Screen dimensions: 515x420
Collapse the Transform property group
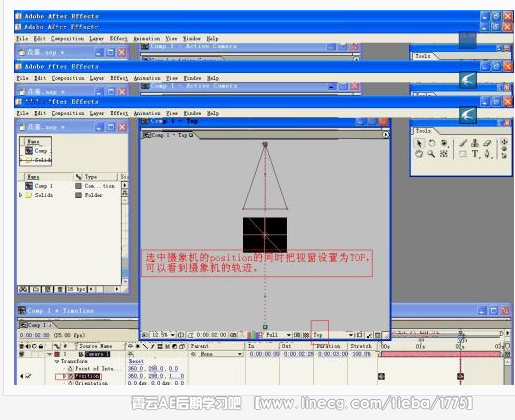coord(57,361)
